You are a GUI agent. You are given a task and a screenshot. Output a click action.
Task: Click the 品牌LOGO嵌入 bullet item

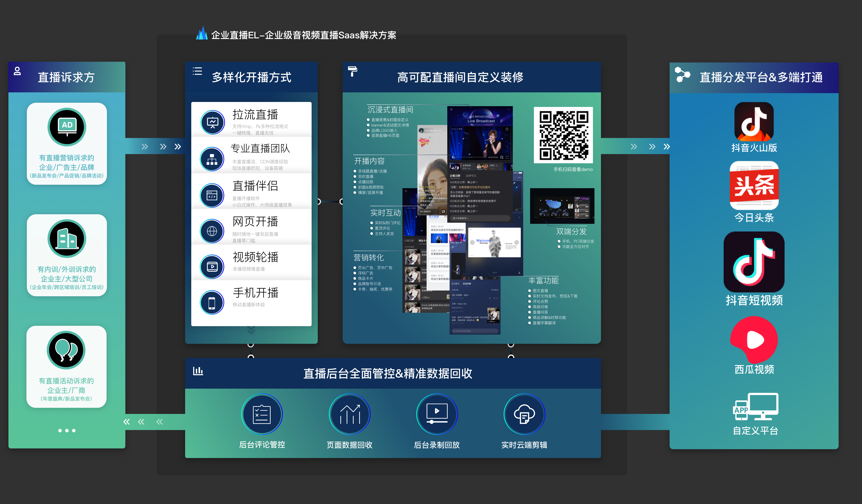click(382, 130)
